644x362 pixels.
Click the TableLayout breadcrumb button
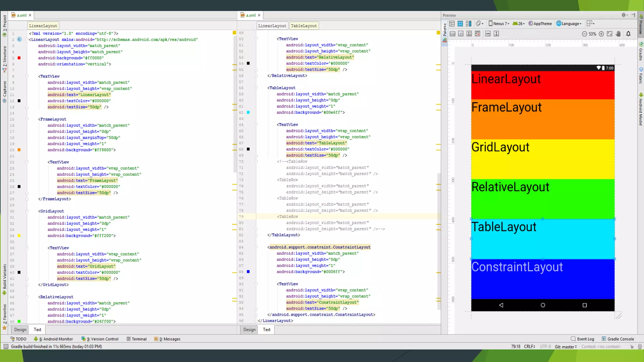(304, 26)
